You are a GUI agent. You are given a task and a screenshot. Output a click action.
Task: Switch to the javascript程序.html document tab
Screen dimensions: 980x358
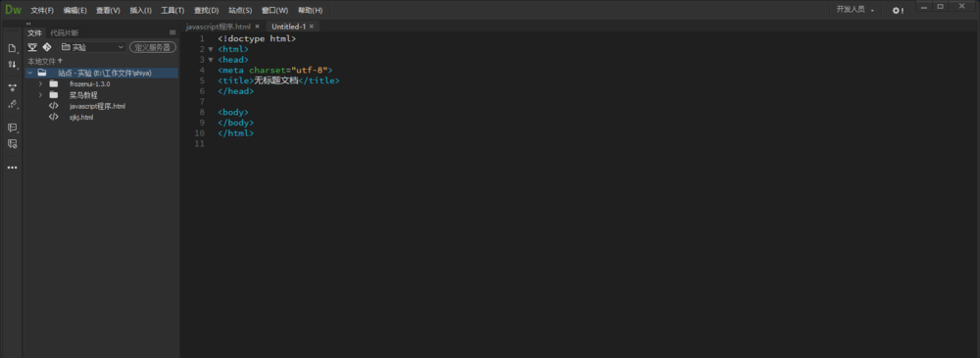click(219, 26)
